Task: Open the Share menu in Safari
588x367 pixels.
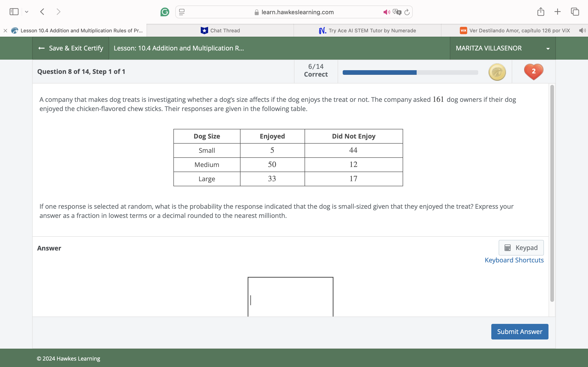Action: (x=540, y=11)
